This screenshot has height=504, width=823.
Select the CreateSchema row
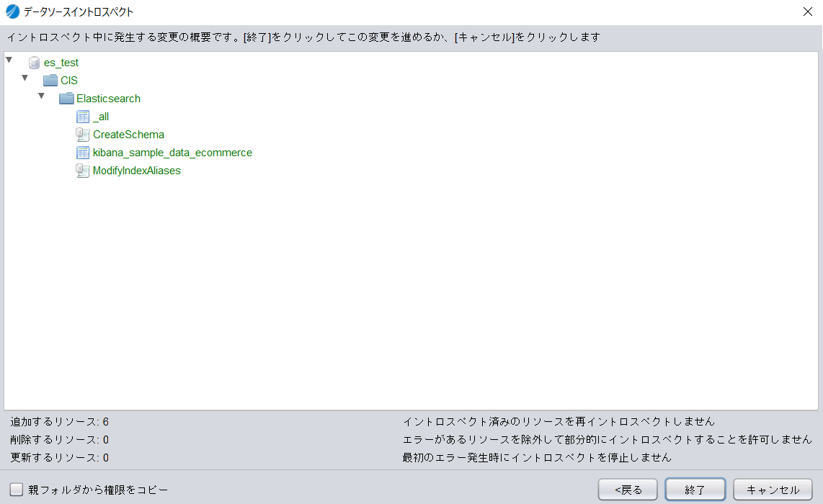[128, 135]
